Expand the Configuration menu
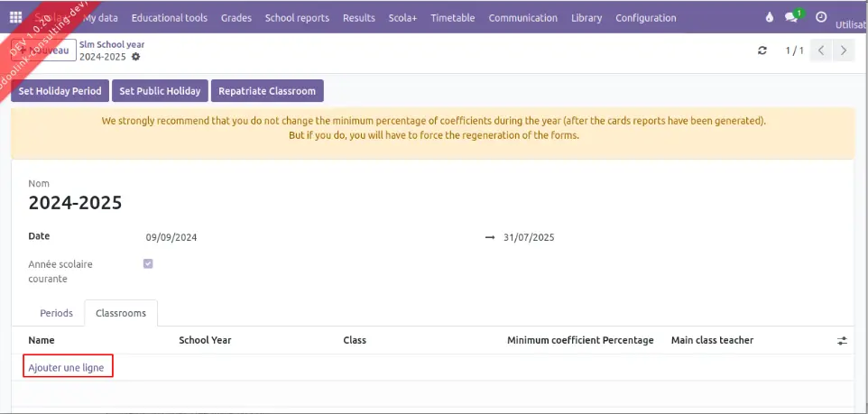Viewport: 868px width, 414px height. pos(645,18)
